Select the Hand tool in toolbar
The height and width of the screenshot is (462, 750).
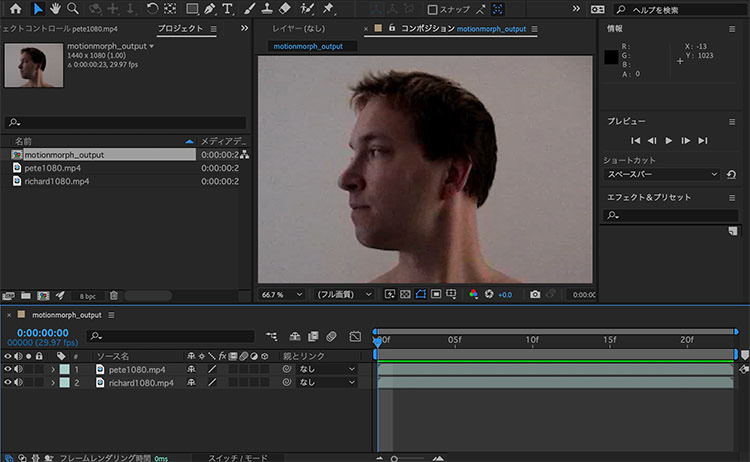pos(55,9)
